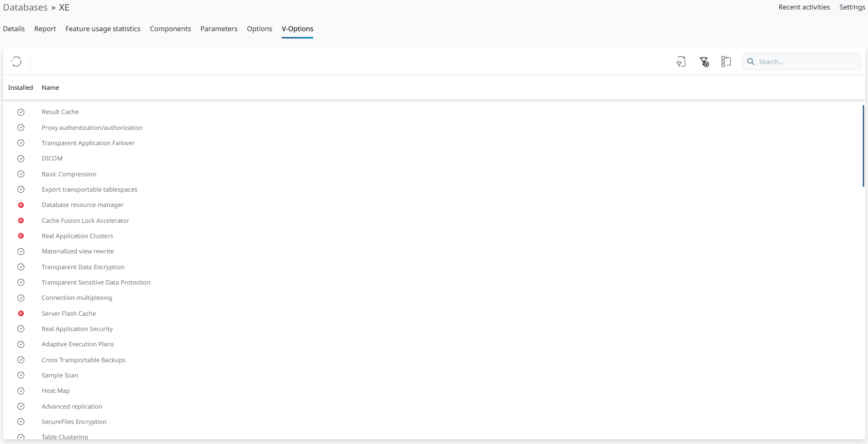The image size is (868, 444).
Task: Open the Feature usage statistics tab
Action: pyautogui.click(x=103, y=29)
